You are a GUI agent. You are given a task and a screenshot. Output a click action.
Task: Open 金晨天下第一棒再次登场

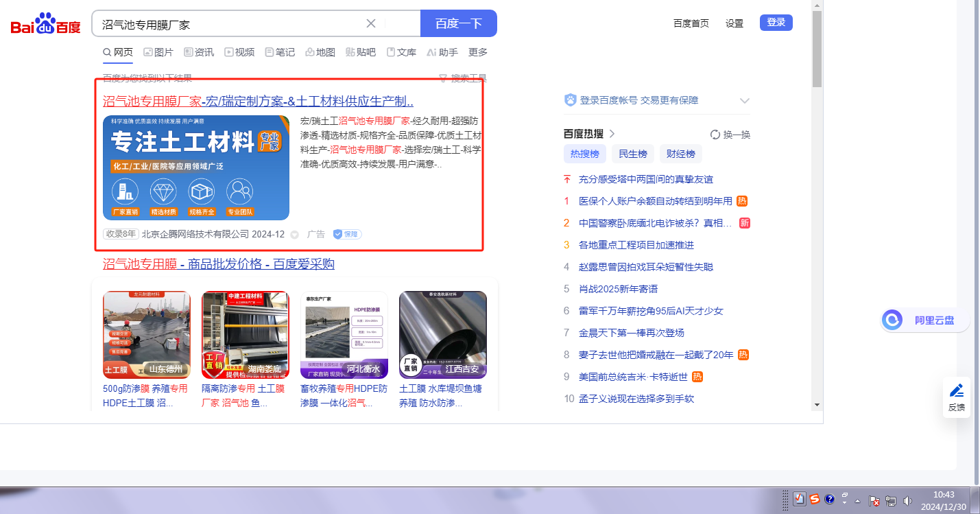(632, 333)
